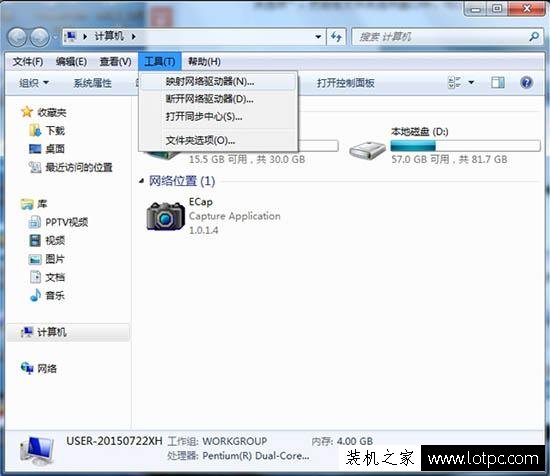This screenshot has height=476, width=550.
Task: Click the Back navigation arrow button
Action: tap(17, 37)
